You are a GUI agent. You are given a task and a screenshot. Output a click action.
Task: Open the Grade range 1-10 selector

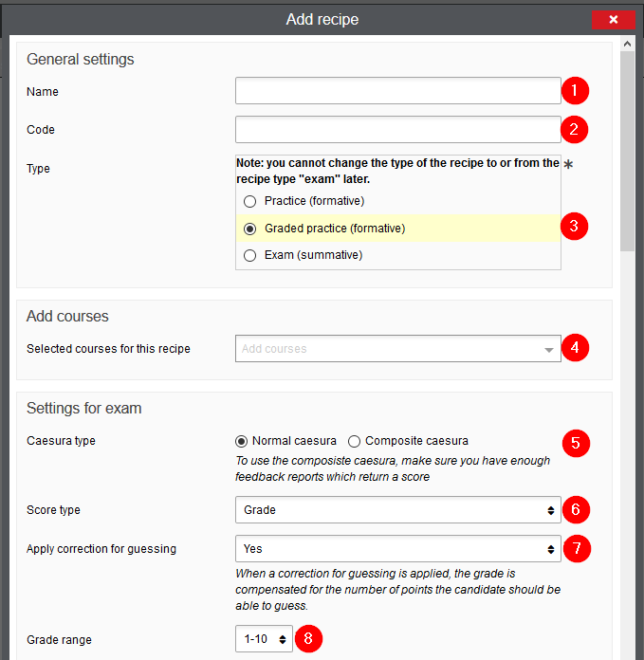click(x=264, y=638)
